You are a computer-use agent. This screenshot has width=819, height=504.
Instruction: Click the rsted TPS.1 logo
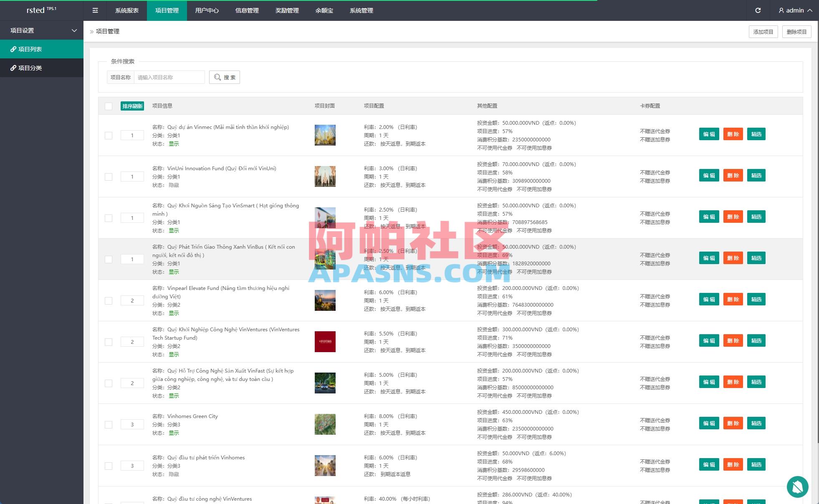point(40,10)
